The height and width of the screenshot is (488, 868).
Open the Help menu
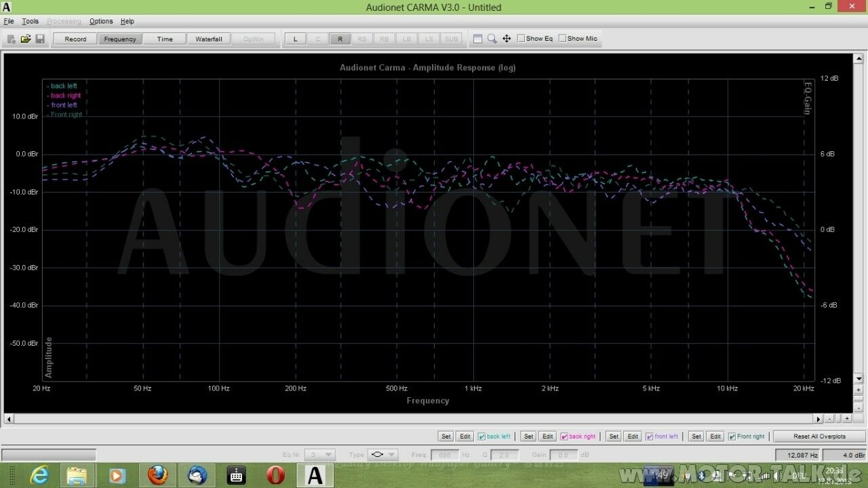click(x=127, y=21)
